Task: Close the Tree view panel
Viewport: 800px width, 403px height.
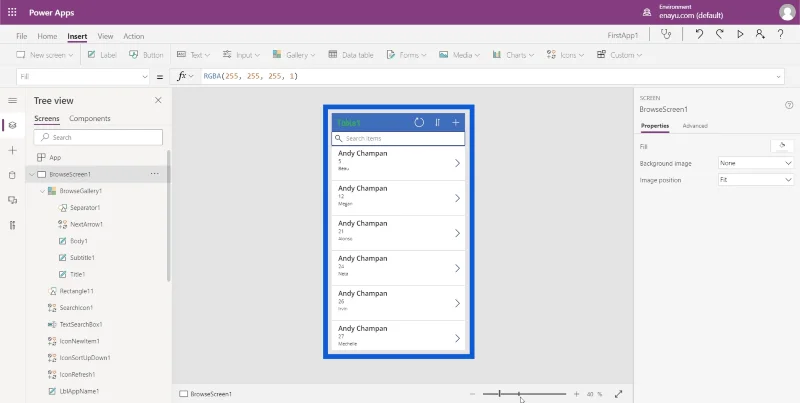Action: click(x=158, y=100)
